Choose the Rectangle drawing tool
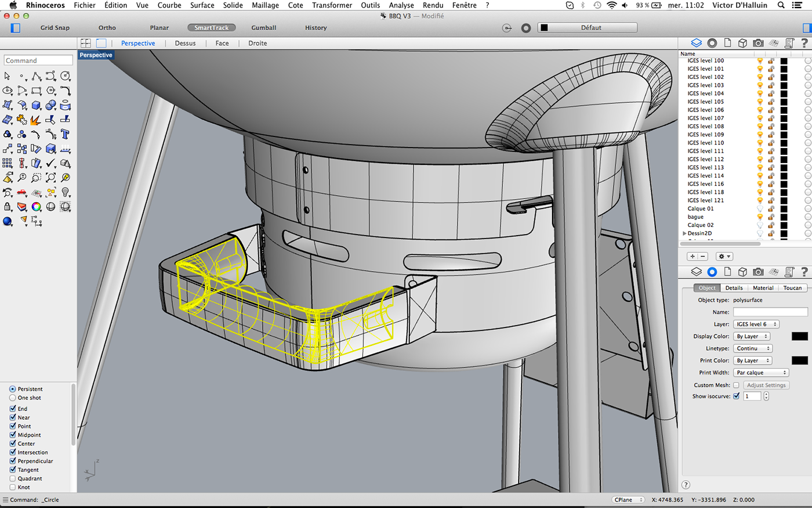812x508 pixels. pos(36,91)
